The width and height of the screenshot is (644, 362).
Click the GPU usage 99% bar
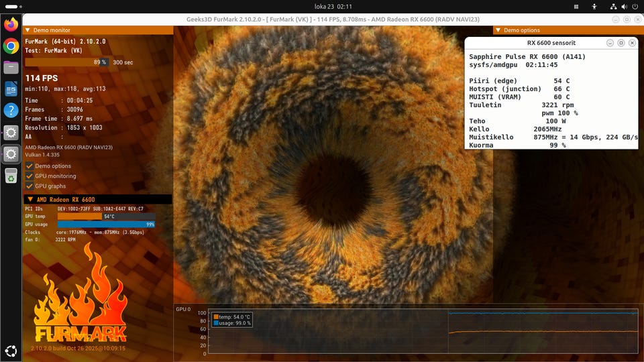[107, 225]
